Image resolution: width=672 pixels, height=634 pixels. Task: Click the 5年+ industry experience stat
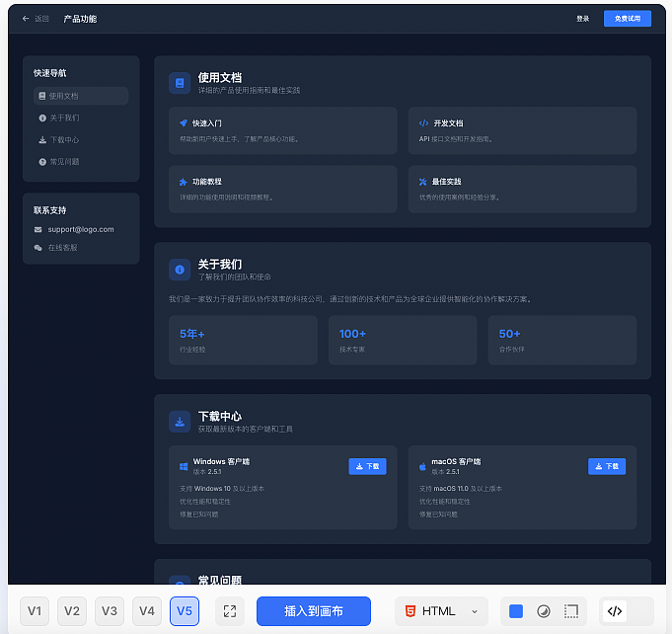point(243,340)
